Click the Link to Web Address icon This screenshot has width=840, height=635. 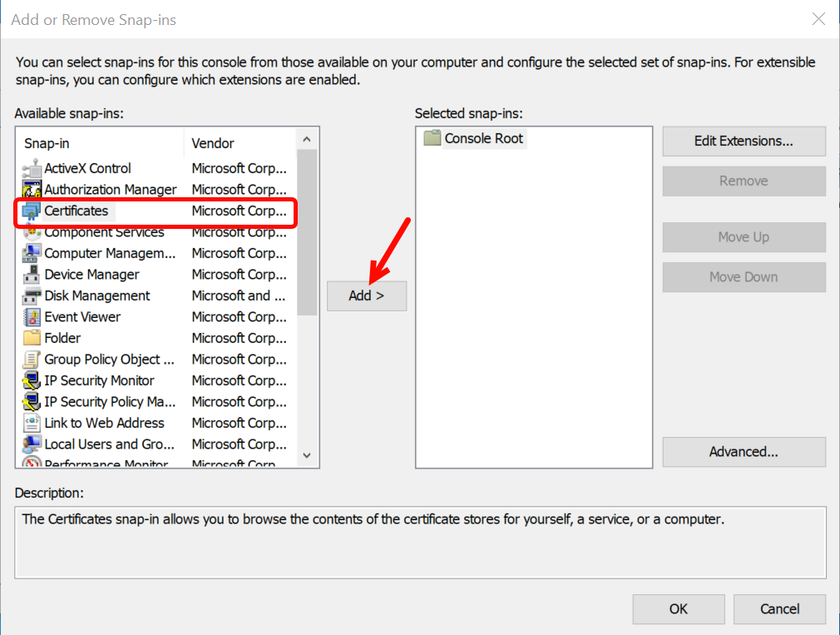(x=32, y=424)
